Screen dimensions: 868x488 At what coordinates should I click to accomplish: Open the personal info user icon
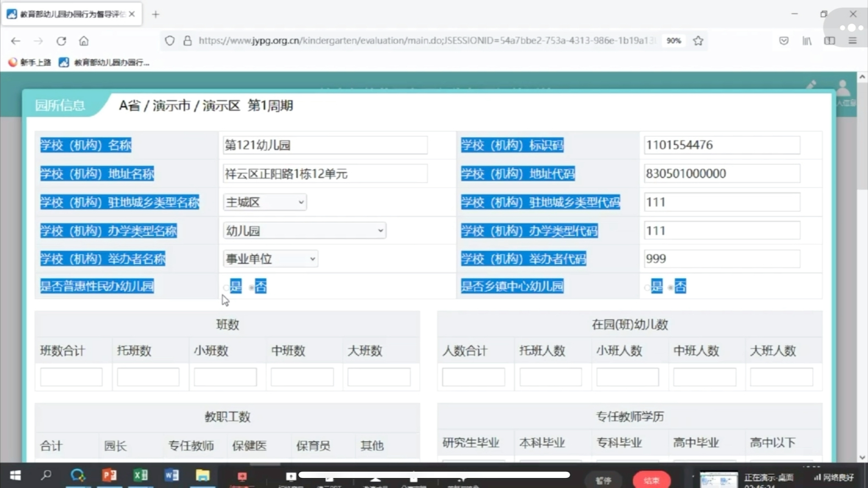[x=843, y=88]
